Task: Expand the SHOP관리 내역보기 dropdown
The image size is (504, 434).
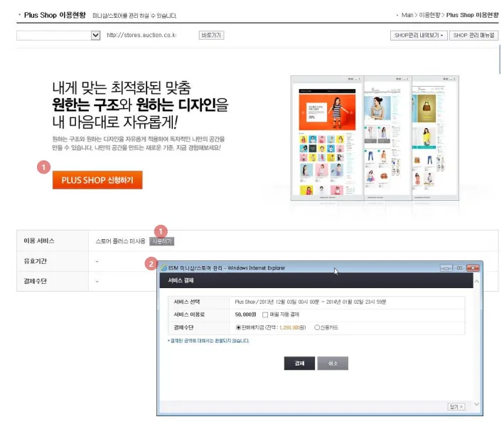Action: pyautogui.click(x=419, y=35)
